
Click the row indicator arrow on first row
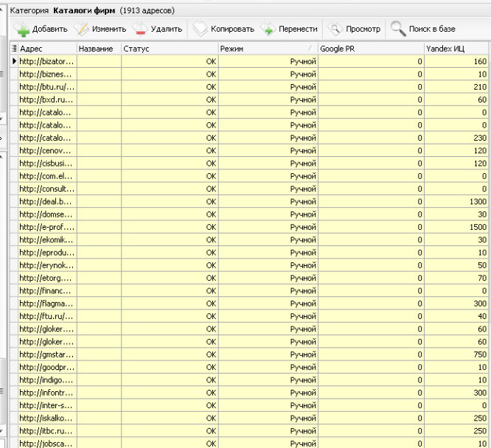pos(14,61)
